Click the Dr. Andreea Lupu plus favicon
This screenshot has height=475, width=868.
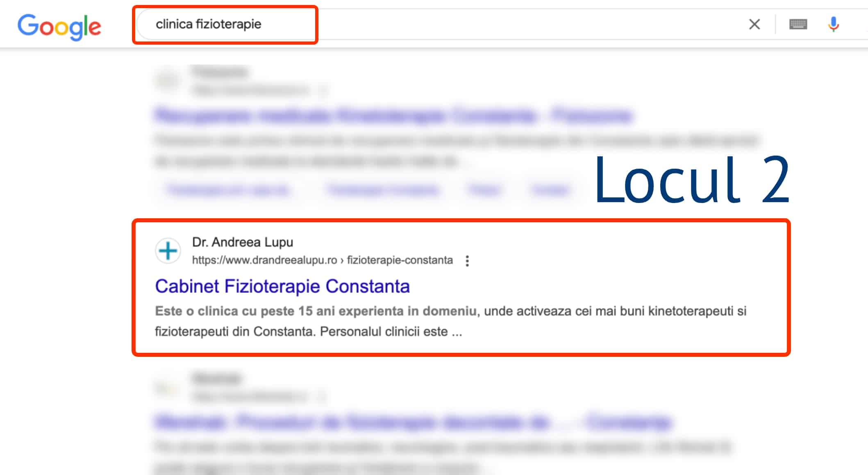(x=168, y=251)
